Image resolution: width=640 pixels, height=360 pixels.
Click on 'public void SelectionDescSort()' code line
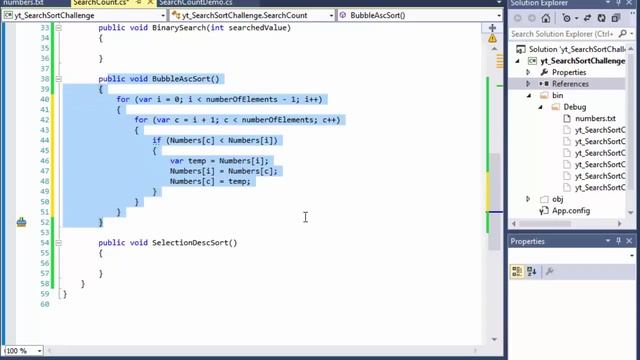pyautogui.click(x=168, y=243)
